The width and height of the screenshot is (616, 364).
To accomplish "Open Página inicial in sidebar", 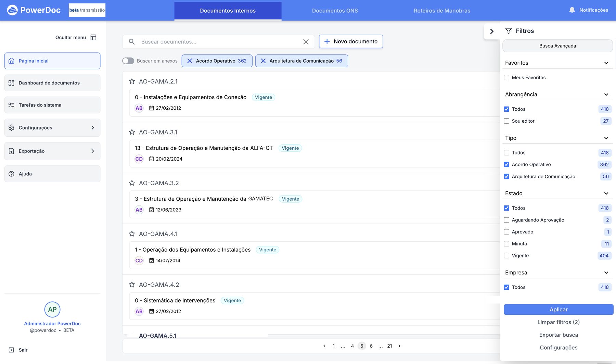I will point(52,61).
